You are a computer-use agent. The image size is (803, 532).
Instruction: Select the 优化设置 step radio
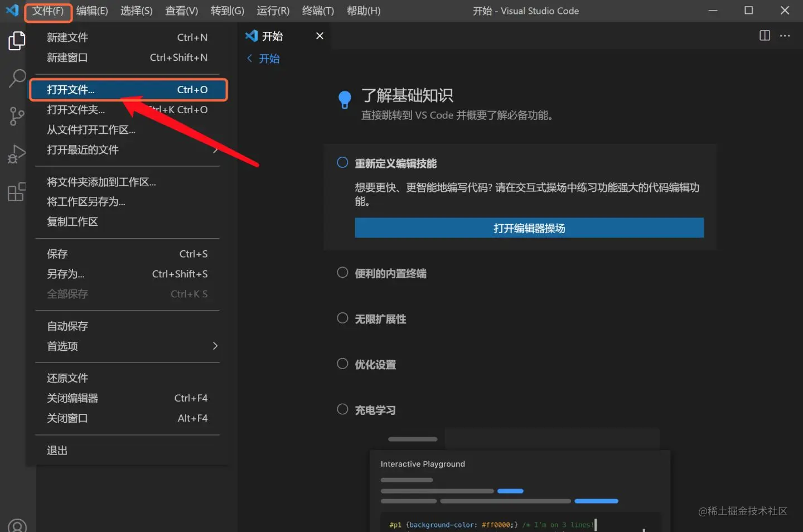(342, 364)
